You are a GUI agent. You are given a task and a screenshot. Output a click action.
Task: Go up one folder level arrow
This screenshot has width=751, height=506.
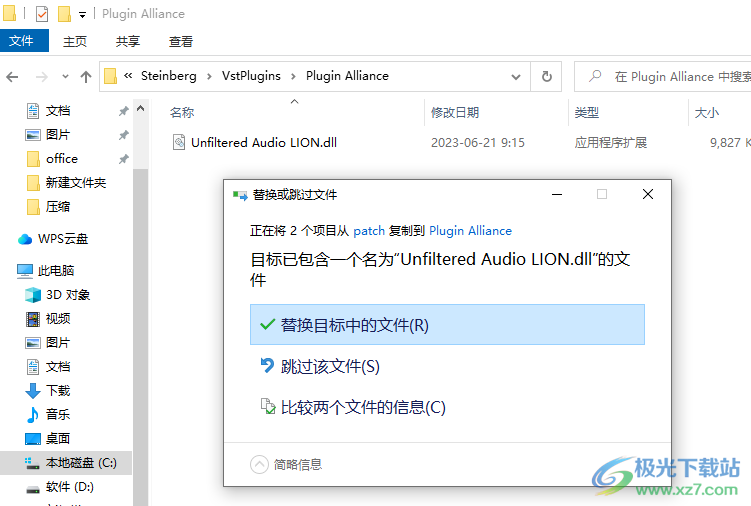[86, 77]
